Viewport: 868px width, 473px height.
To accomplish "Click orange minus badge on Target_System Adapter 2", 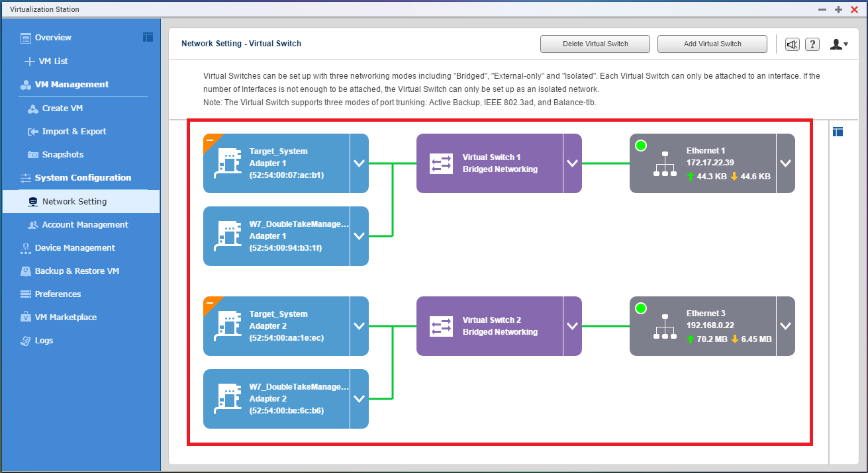I will coord(210,304).
